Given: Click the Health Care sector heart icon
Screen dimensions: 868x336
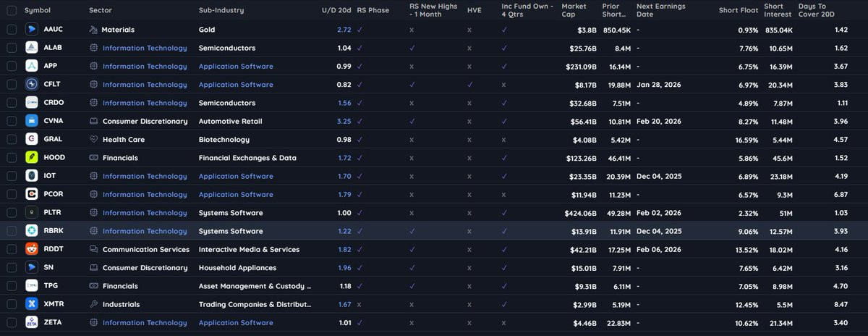Looking at the screenshot, I should point(93,139).
